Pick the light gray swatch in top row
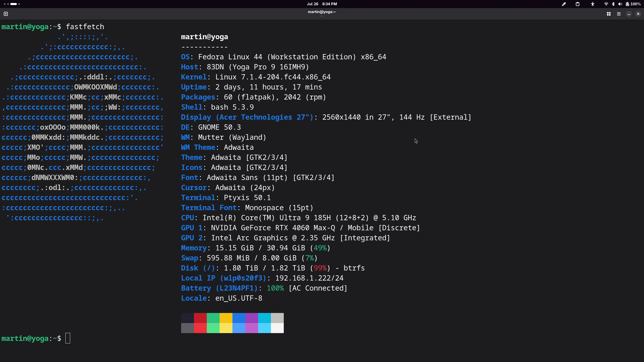 pyautogui.click(x=277, y=318)
